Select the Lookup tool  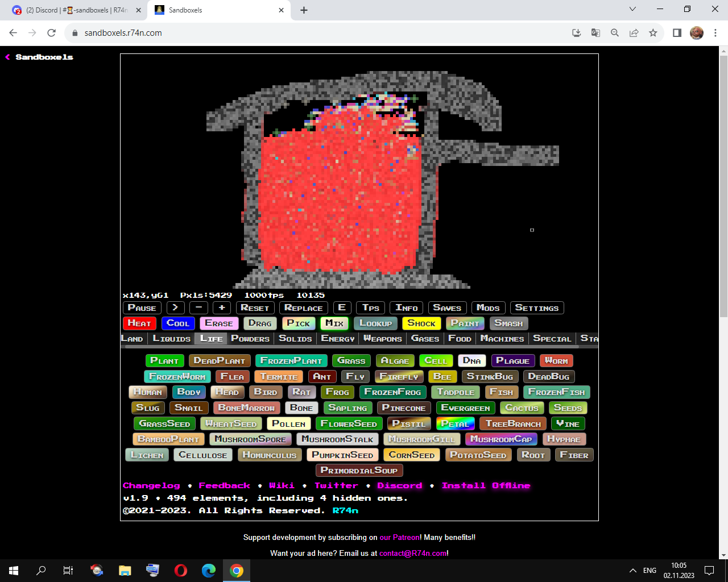tap(376, 323)
